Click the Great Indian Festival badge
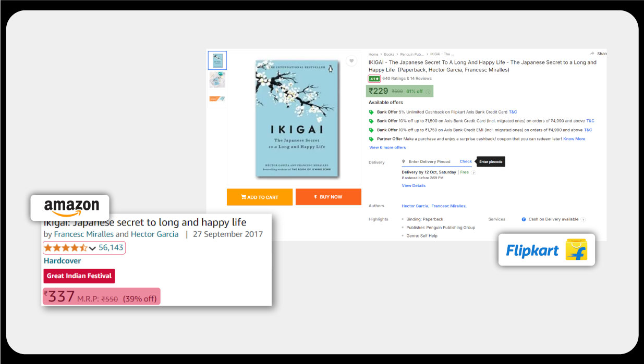This screenshot has width=644, height=364. 79,276
